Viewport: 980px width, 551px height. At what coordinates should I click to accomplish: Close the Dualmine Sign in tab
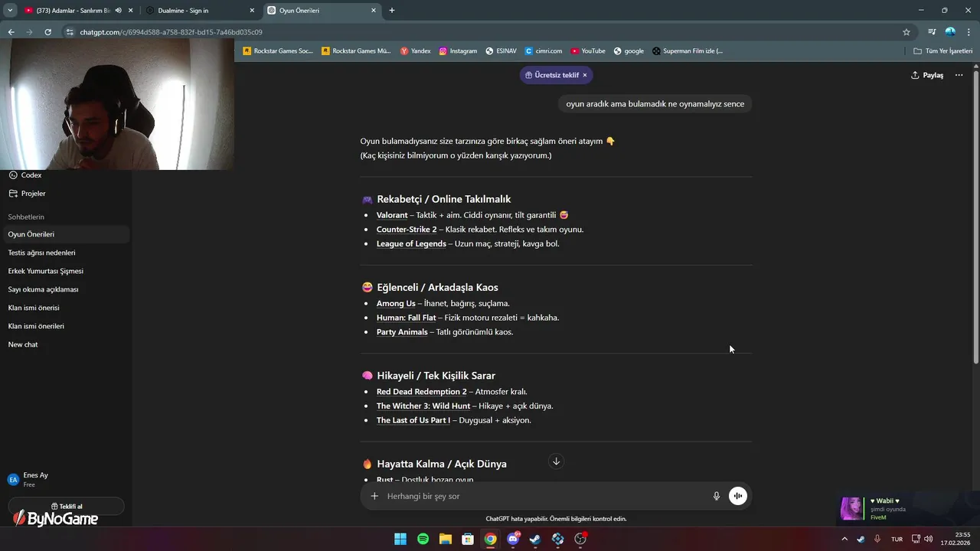pos(252,11)
